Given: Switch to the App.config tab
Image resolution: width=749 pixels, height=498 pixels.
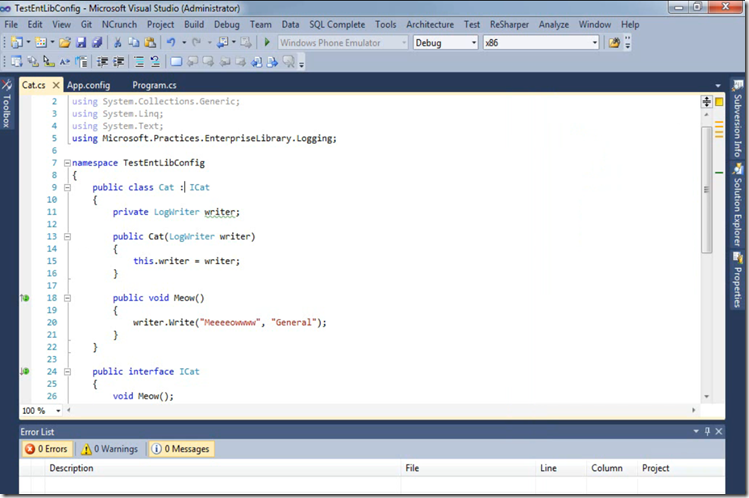Looking at the screenshot, I should click(88, 85).
